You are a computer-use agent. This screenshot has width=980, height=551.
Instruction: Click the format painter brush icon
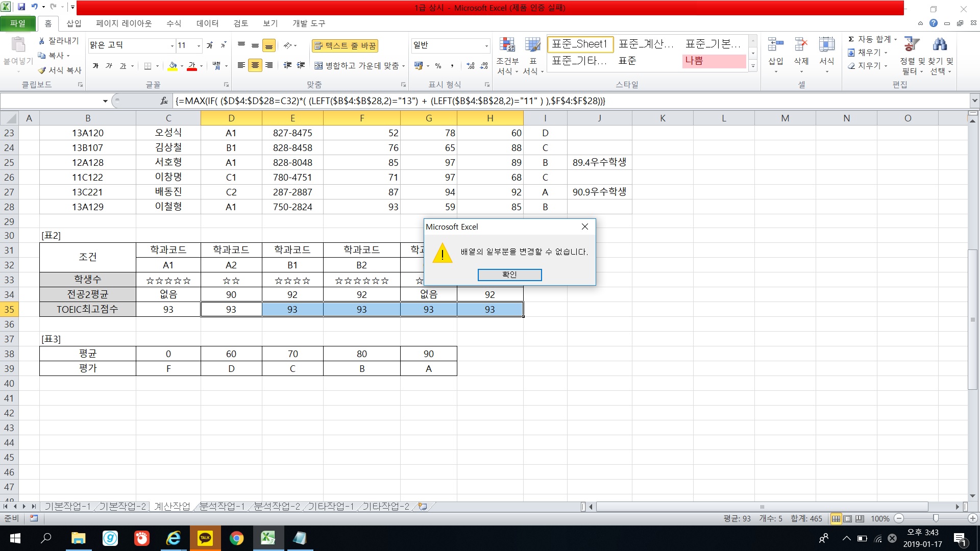click(x=42, y=70)
